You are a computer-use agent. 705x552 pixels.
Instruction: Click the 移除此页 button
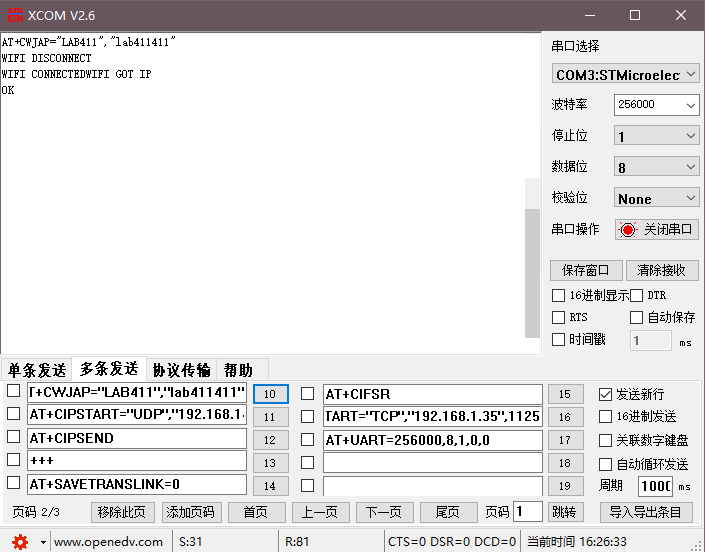[122, 512]
